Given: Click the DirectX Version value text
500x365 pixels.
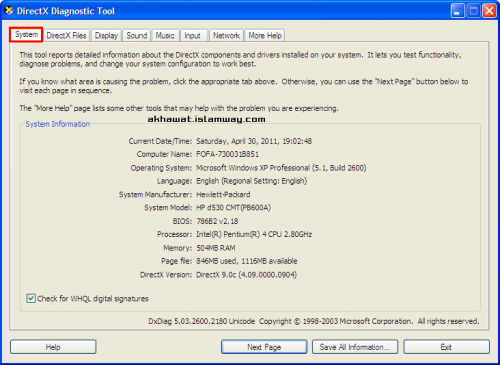Looking at the screenshot, I should pyautogui.click(x=246, y=275).
